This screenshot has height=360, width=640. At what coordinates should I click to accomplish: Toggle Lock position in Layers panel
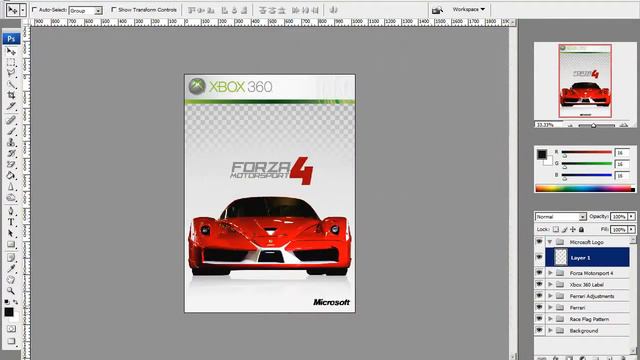pos(573,229)
